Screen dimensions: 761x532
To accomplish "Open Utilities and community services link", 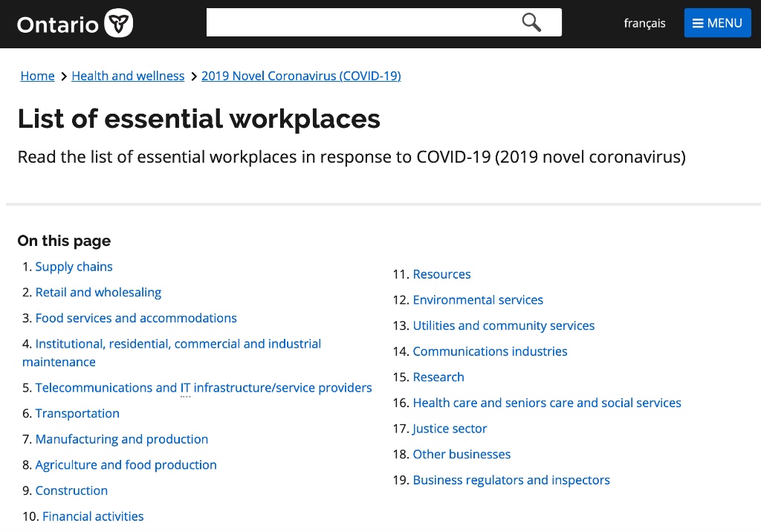I will pyautogui.click(x=503, y=325).
